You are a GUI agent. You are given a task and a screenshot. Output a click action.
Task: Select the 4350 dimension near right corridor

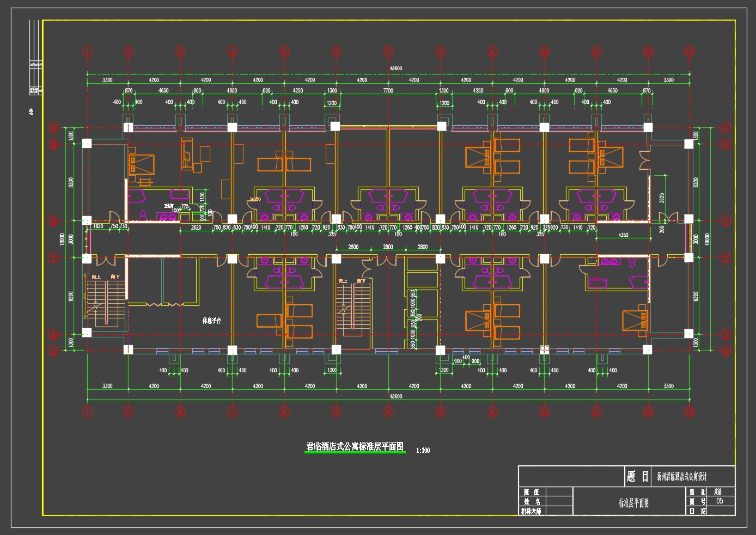pyautogui.click(x=623, y=235)
